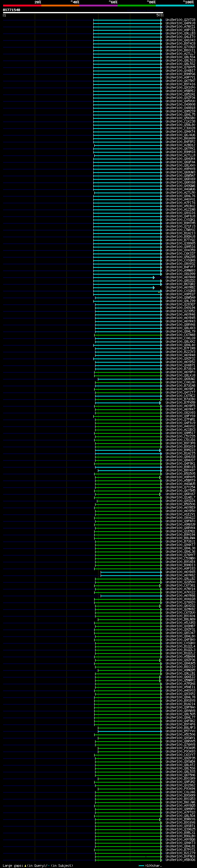Select label UniRef100_C1K238
This screenshot has width=197, height=868.
[180, 121]
